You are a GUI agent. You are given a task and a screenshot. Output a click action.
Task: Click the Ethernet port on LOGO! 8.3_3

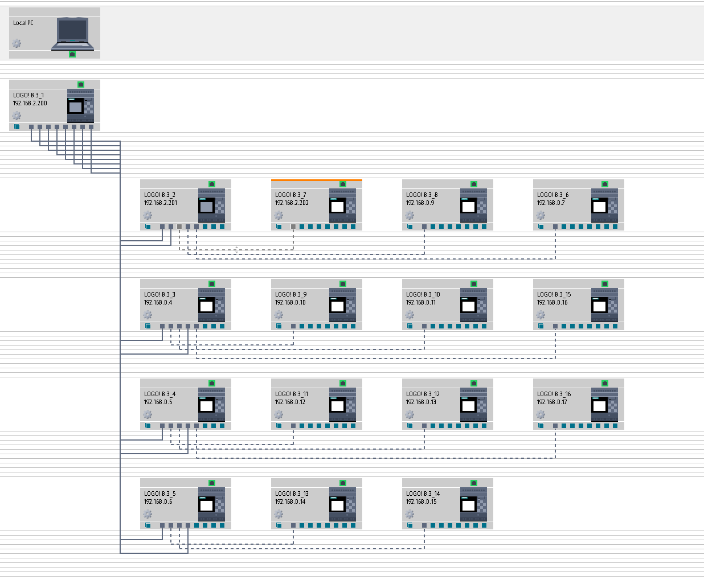212,283
